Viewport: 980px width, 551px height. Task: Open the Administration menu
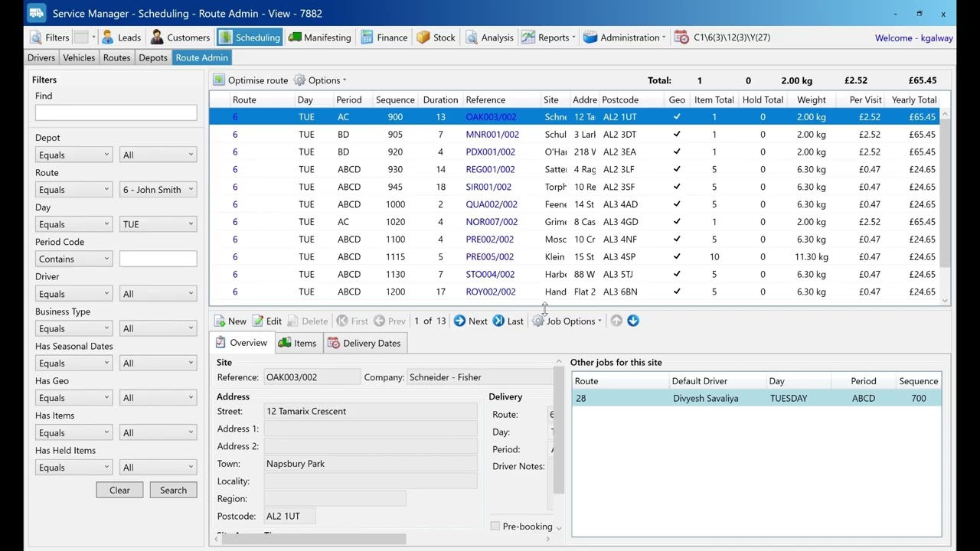pyautogui.click(x=624, y=37)
